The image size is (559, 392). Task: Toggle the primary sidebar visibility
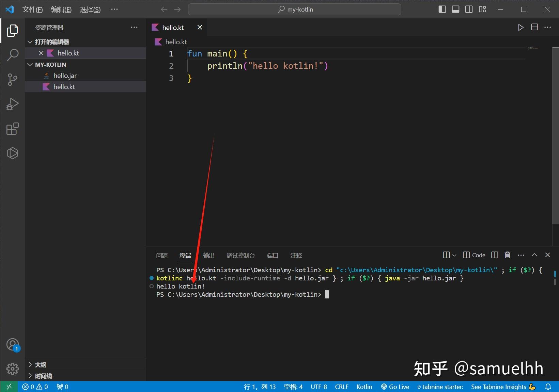pyautogui.click(x=442, y=9)
